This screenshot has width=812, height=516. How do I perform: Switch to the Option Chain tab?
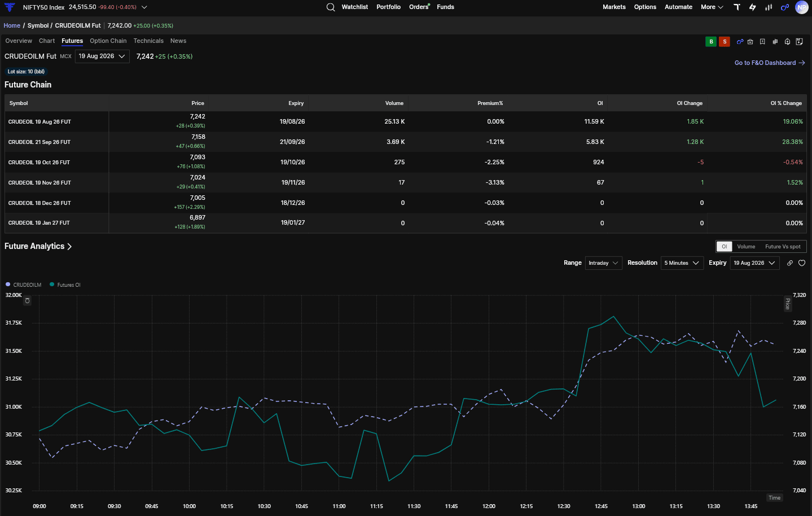108,41
